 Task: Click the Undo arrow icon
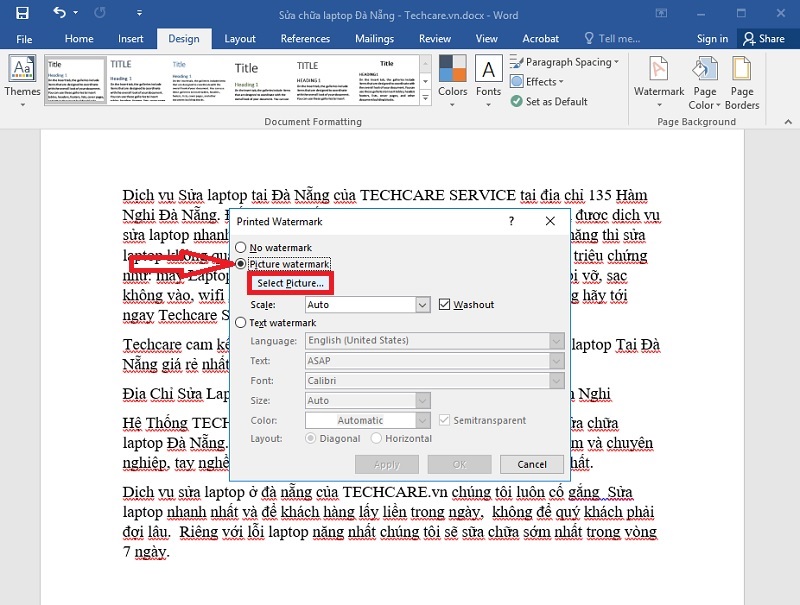[59, 13]
